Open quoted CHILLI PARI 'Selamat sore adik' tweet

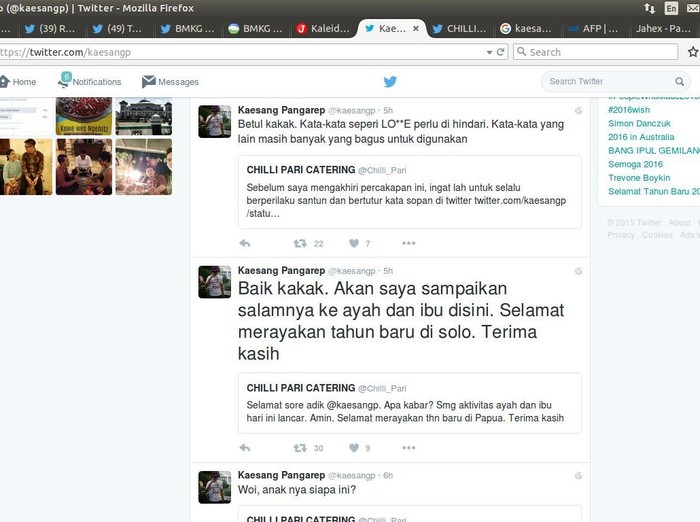[x=410, y=403]
